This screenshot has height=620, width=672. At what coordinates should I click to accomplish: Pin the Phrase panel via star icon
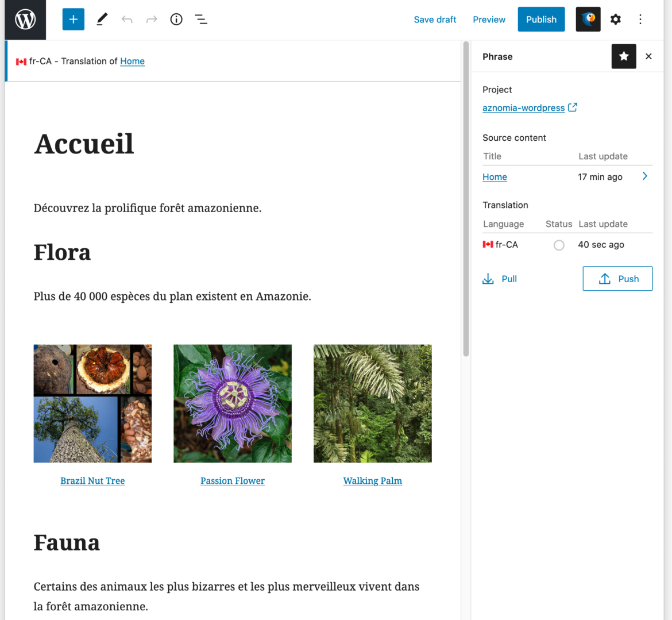[624, 56]
